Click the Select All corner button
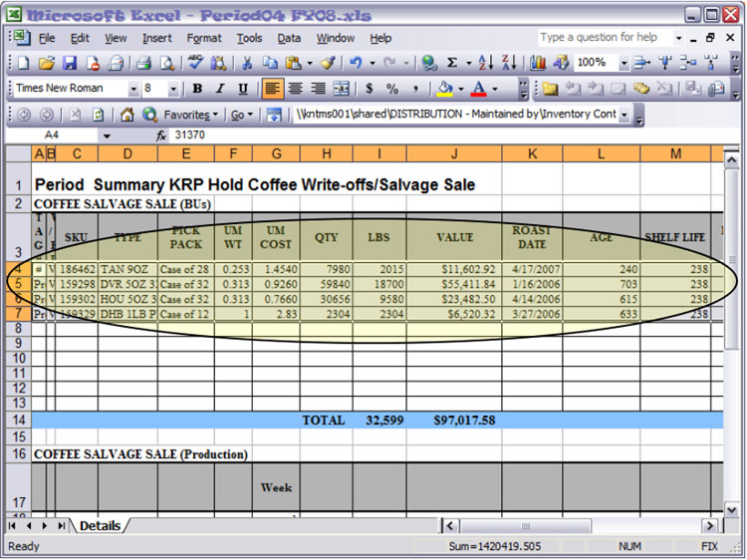 pos(19,153)
